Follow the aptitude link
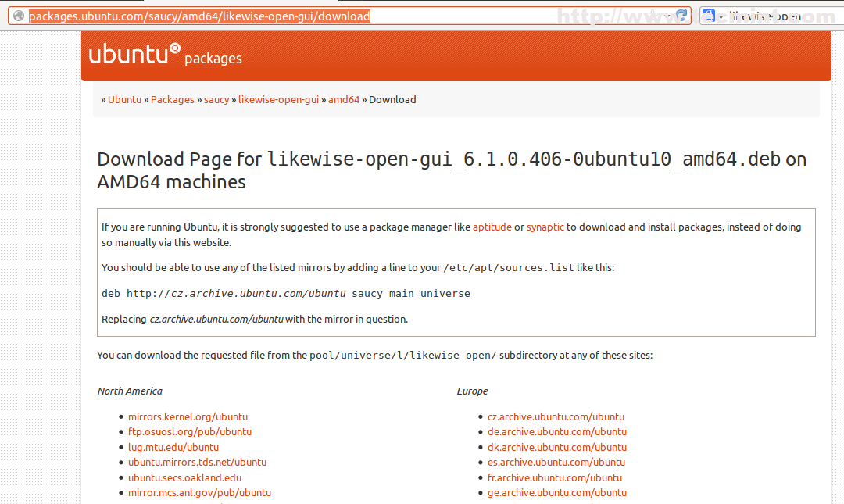The width and height of the screenshot is (844, 504). click(492, 227)
